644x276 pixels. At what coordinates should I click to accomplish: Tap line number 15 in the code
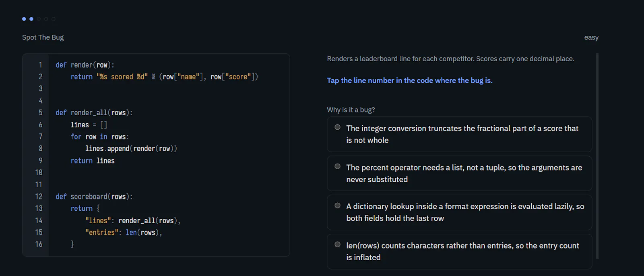click(x=39, y=232)
